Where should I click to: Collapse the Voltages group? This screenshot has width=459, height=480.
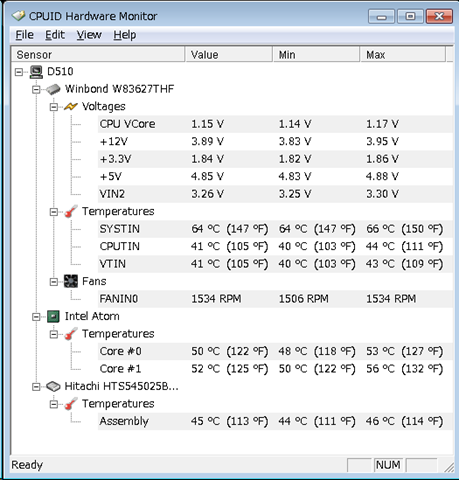click(54, 107)
